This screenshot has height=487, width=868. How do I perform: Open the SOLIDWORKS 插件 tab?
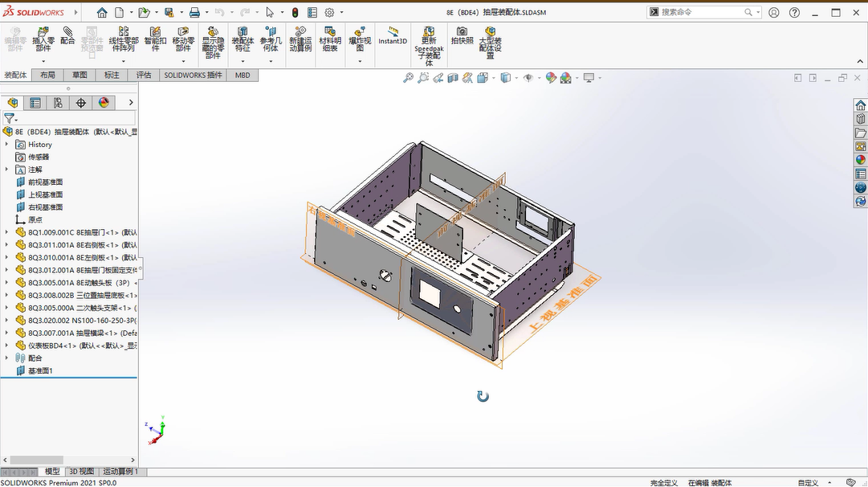pyautogui.click(x=193, y=75)
